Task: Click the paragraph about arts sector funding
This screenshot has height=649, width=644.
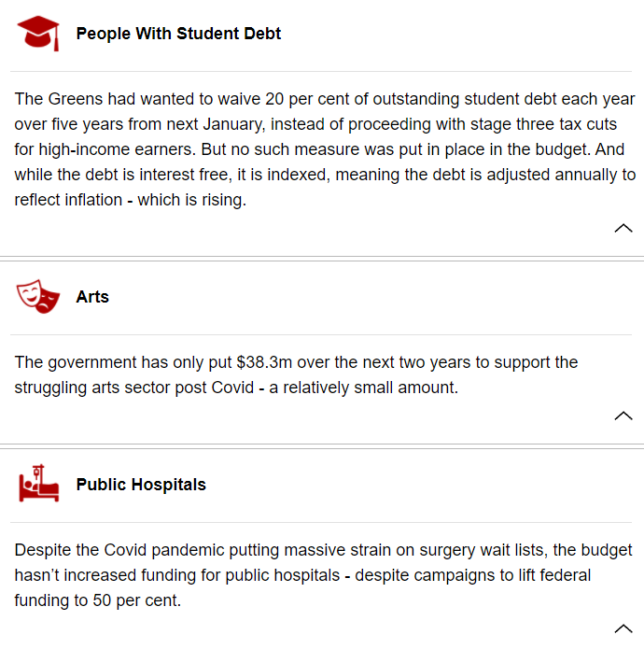Action: (x=296, y=375)
